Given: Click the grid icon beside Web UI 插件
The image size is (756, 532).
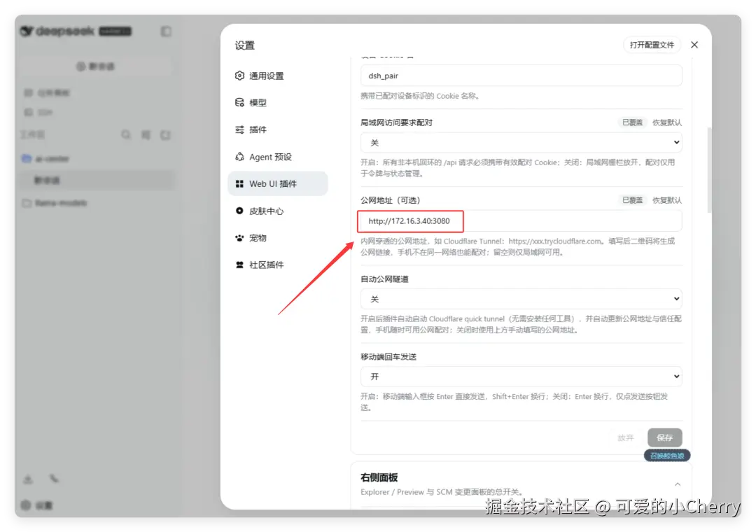Looking at the screenshot, I should click(239, 184).
